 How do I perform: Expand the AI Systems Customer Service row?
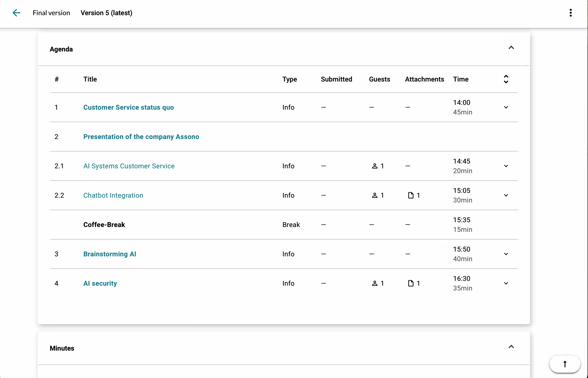point(506,166)
